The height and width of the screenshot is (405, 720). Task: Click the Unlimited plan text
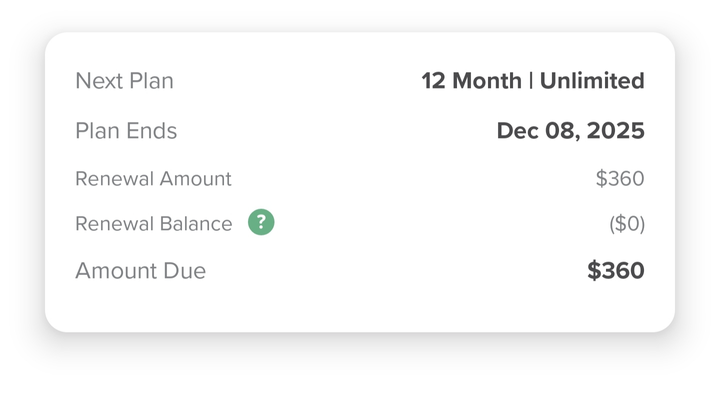pyautogui.click(x=592, y=81)
